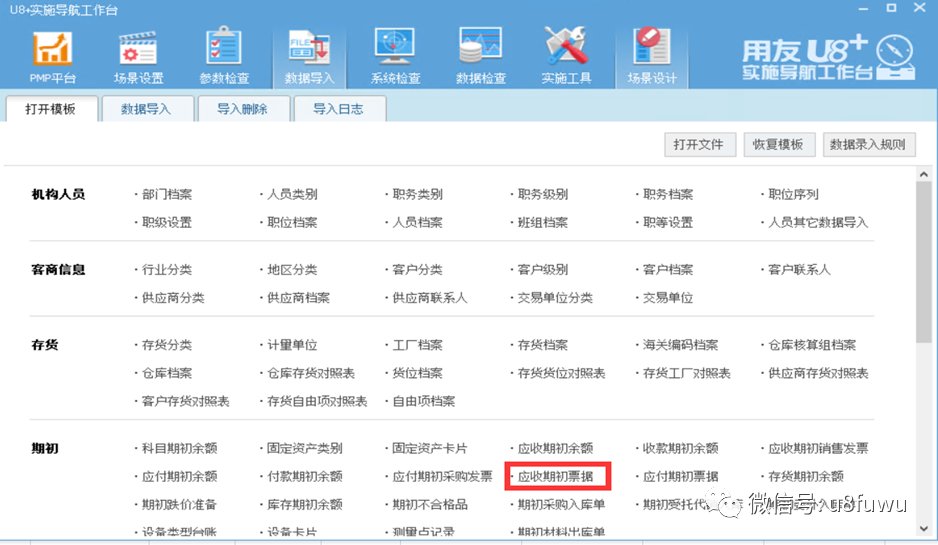Screen dimensions: 938x545
Task: Open the 客户联系人 template
Action: coord(799,270)
